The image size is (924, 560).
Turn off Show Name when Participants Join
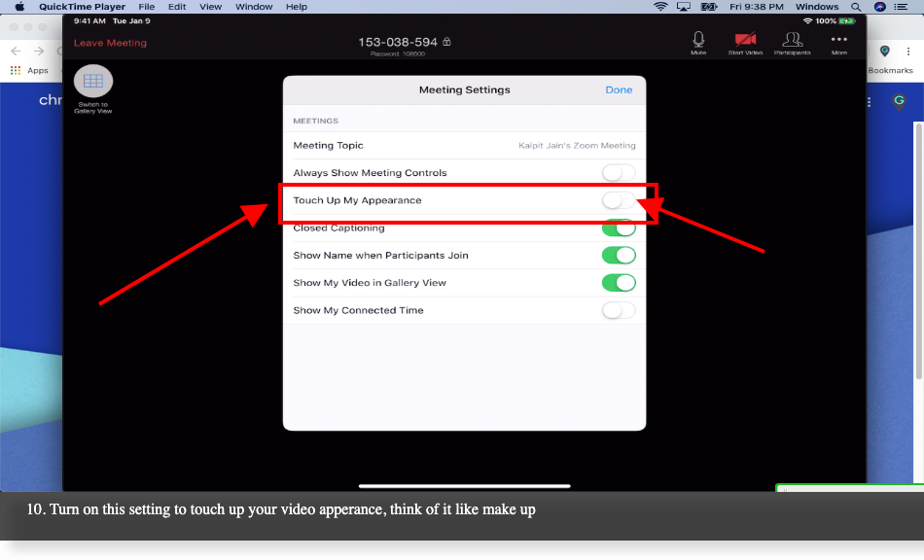621,255
